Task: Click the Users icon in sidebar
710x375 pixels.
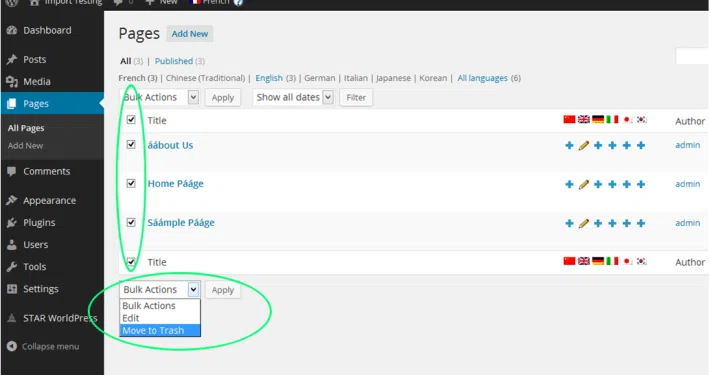Action: [x=12, y=245]
